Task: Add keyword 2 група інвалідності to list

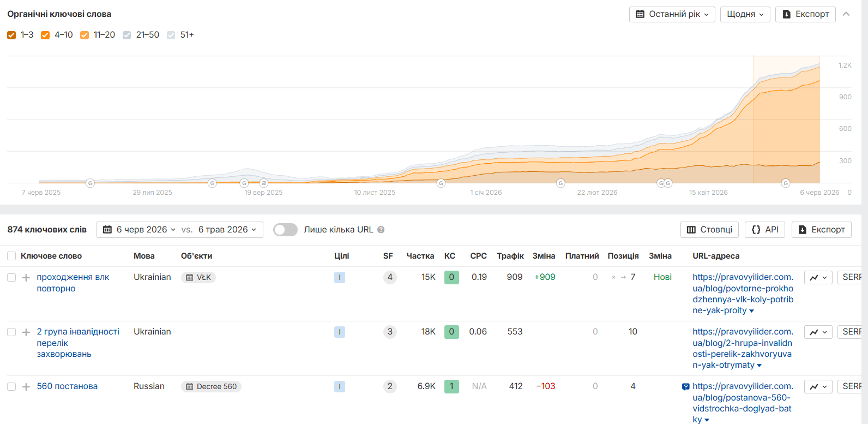Action: tap(26, 332)
